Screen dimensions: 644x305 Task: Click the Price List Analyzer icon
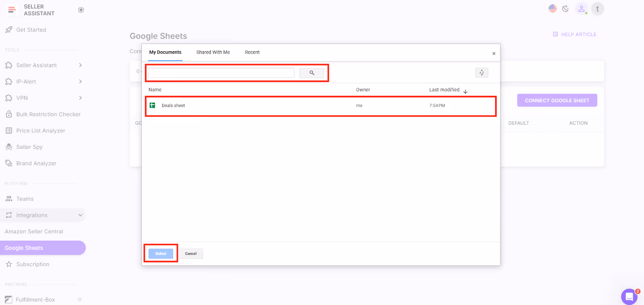click(x=9, y=131)
